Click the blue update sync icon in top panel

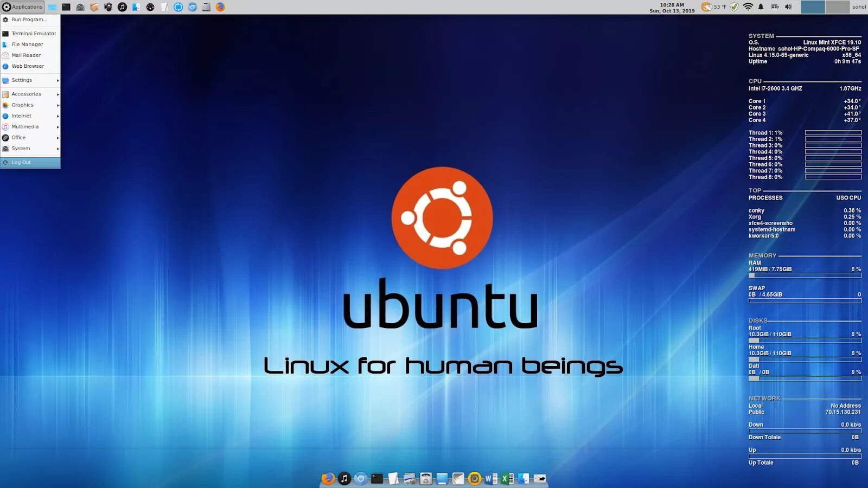click(x=178, y=7)
